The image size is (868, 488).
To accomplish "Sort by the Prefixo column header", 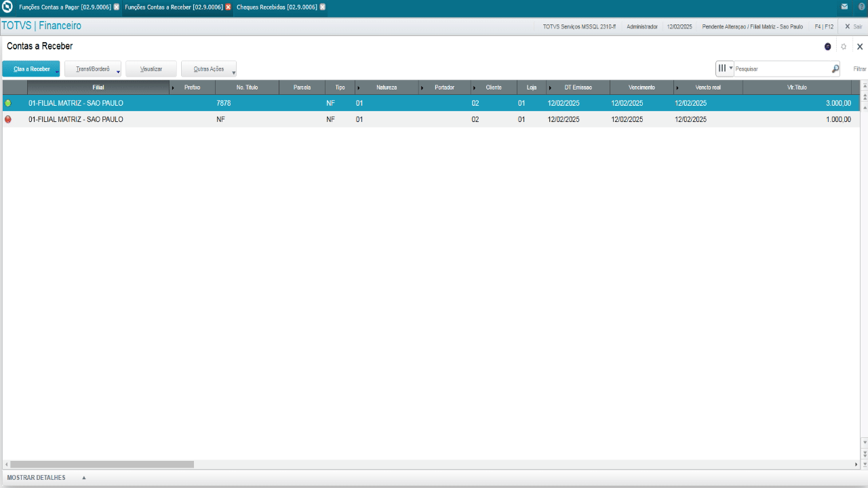I will point(192,87).
